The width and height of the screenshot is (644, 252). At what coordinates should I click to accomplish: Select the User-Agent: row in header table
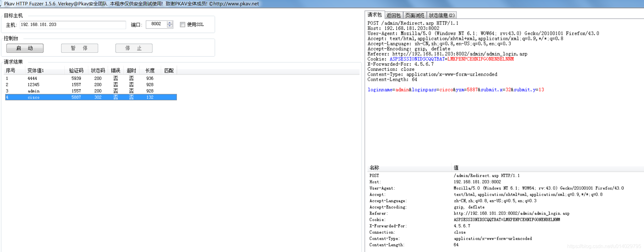coord(506,188)
